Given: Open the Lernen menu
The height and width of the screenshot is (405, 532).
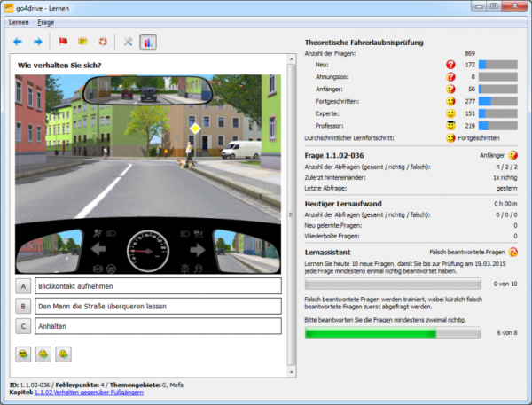Looking at the screenshot, I should [x=19, y=21].
